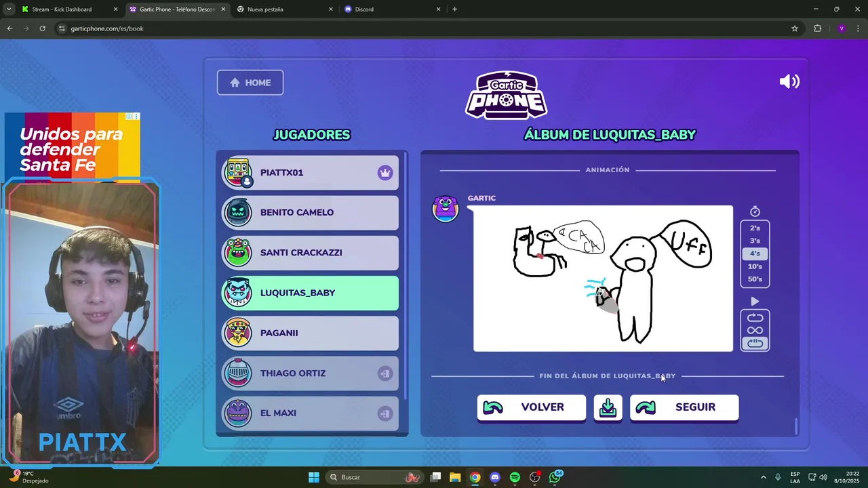868x488 pixels.
Task: Open the tab search dropdown
Action: (x=9, y=9)
